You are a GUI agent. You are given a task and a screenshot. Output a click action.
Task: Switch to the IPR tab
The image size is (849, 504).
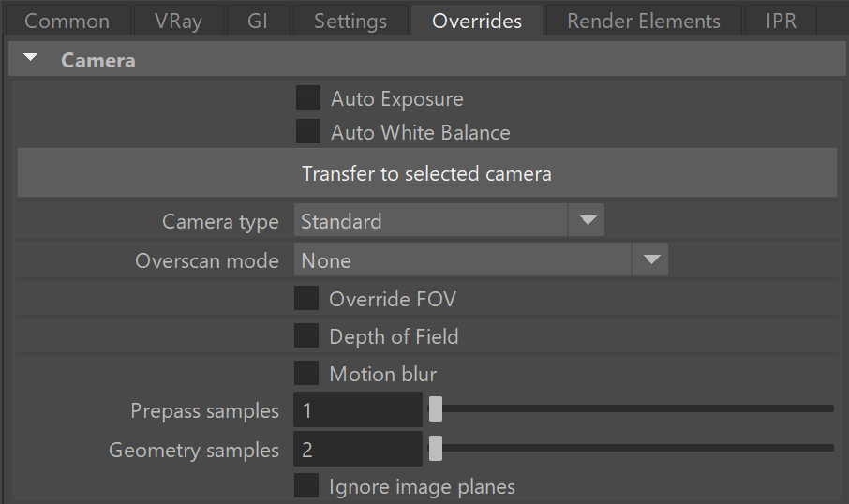tap(781, 21)
